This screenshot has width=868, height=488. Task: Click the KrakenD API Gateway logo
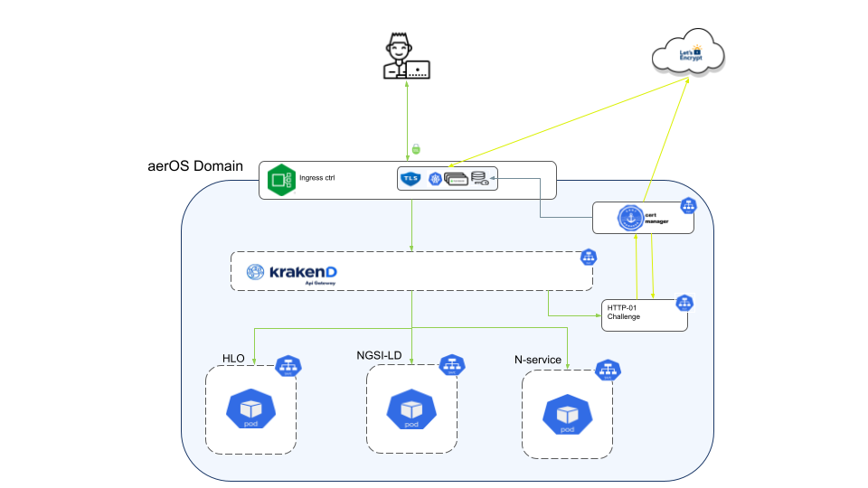292,273
